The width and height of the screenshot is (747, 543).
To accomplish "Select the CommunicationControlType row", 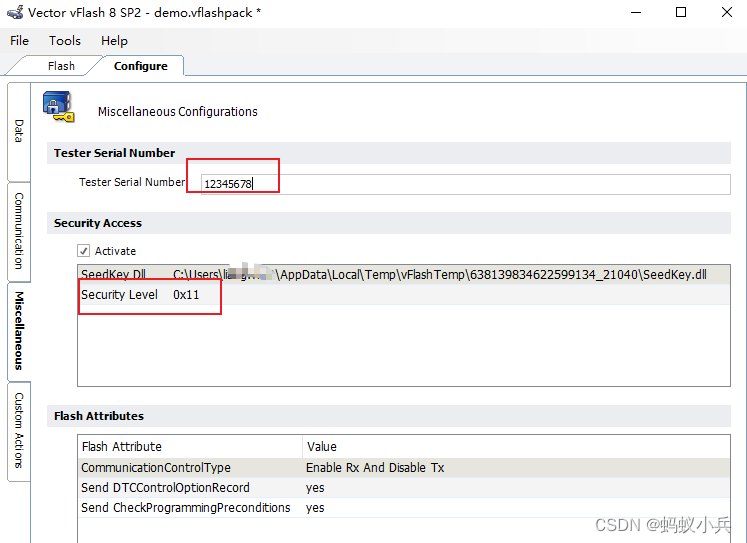I will click(x=404, y=468).
